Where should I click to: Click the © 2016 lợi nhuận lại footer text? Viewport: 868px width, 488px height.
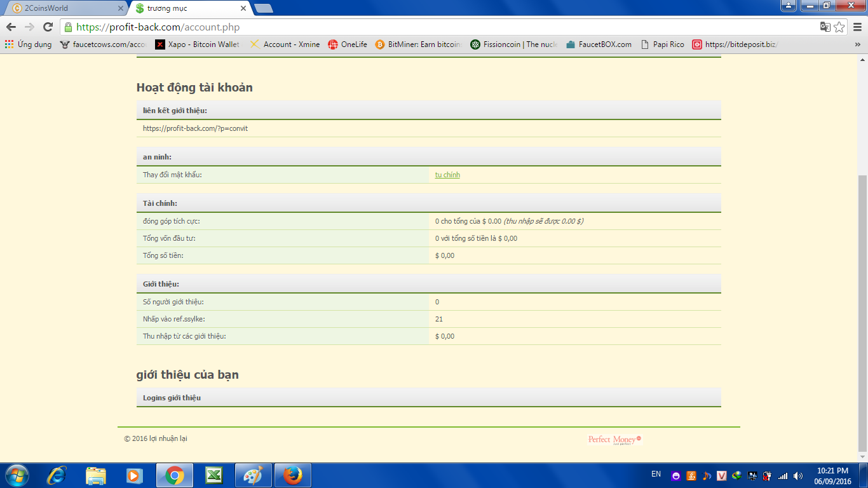(x=156, y=438)
